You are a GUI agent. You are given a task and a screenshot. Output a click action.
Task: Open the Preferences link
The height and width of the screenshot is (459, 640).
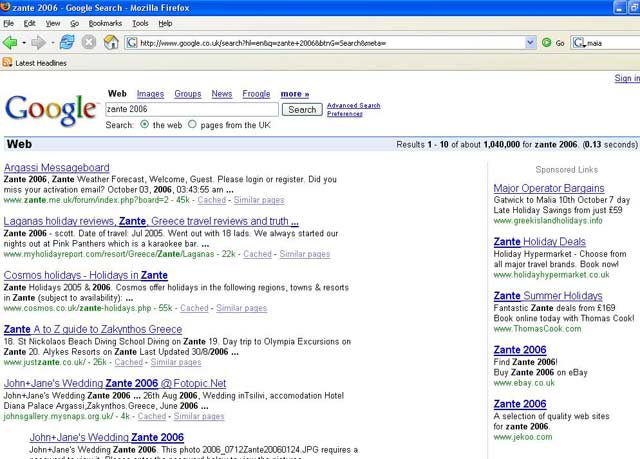(x=344, y=114)
